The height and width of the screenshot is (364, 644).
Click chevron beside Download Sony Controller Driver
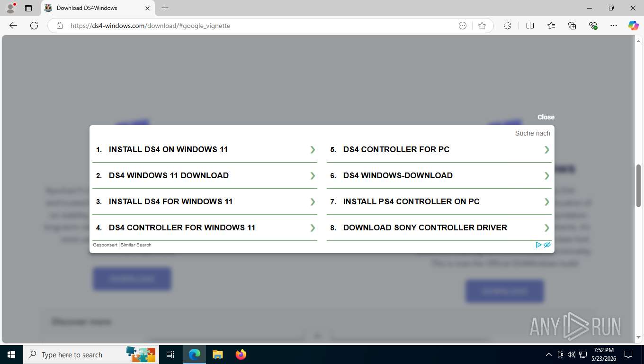click(547, 227)
